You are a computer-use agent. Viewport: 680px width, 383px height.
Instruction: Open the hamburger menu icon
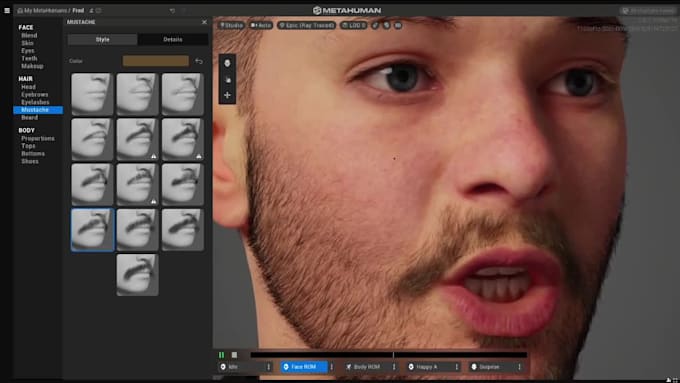[x=7, y=10]
